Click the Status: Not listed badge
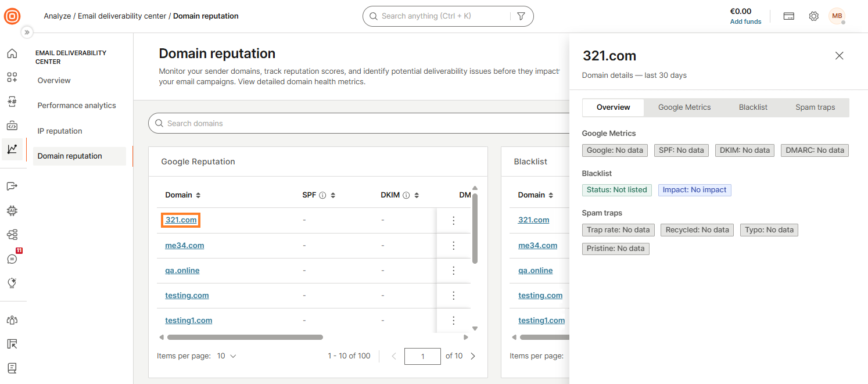The height and width of the screenshot is (384, 868). [616, 190]
